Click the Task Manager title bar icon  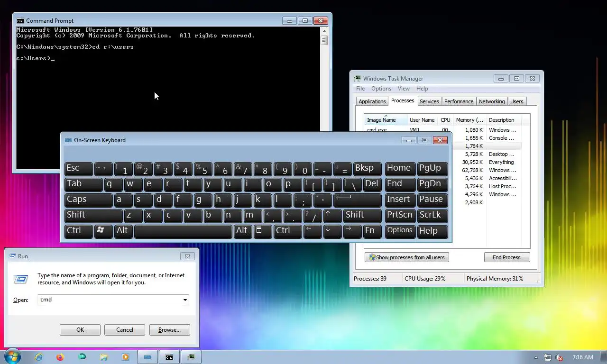pyautogui.click(x=358, y=79)
